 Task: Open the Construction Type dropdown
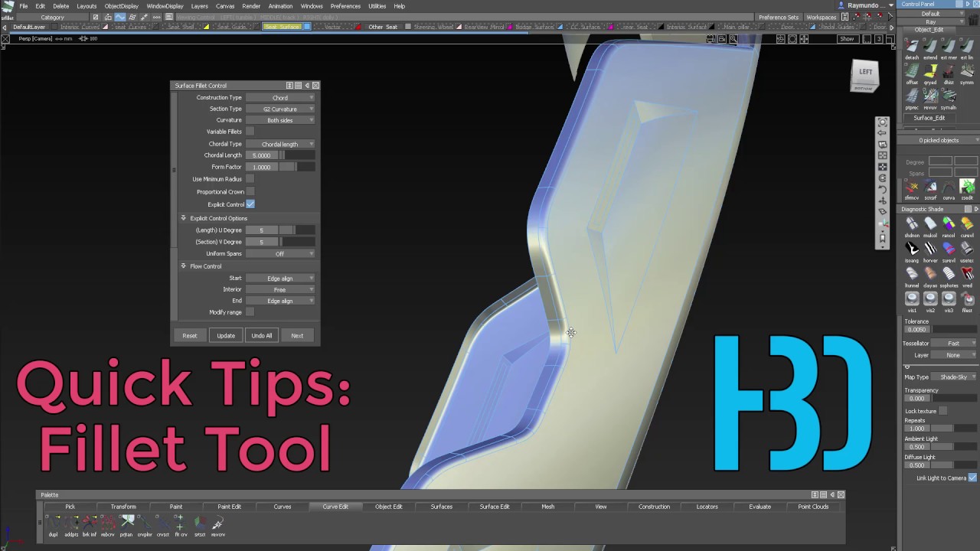pyautogui.click(x=280, y=98)
